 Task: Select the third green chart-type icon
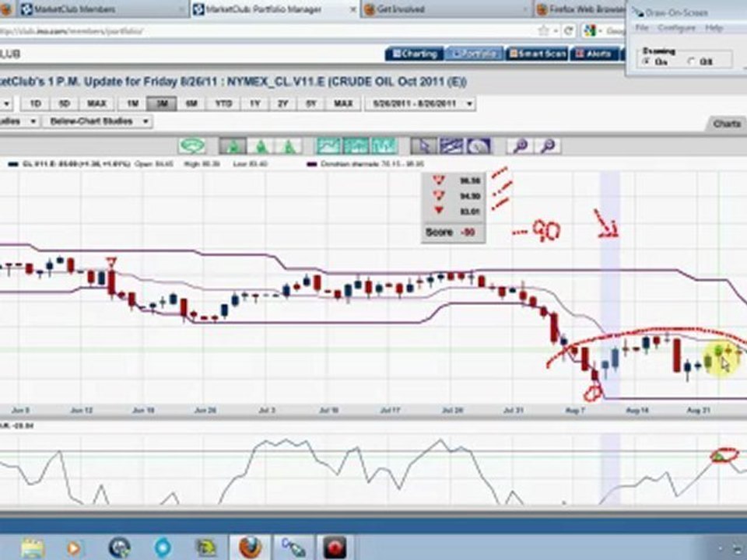pos(288,145)
